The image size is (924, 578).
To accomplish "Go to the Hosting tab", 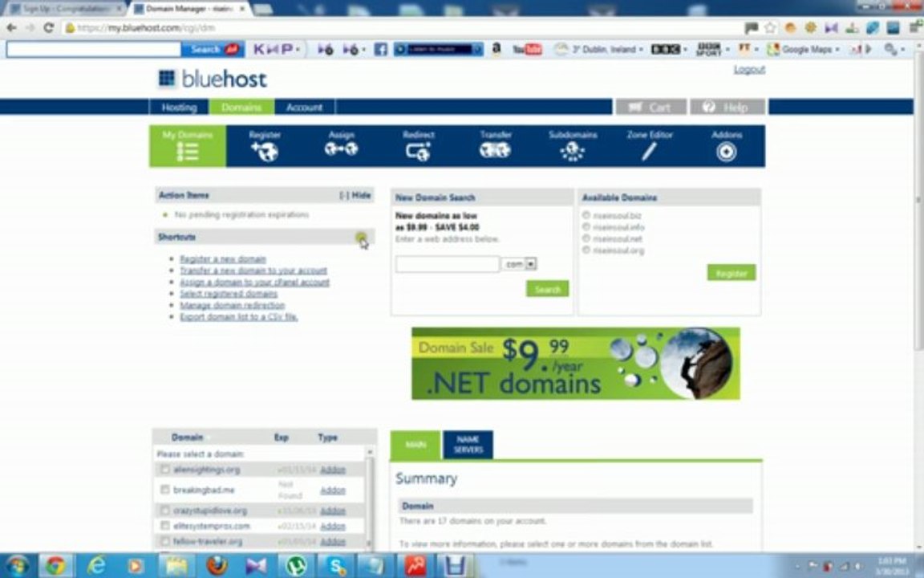I will click(179, 108).
